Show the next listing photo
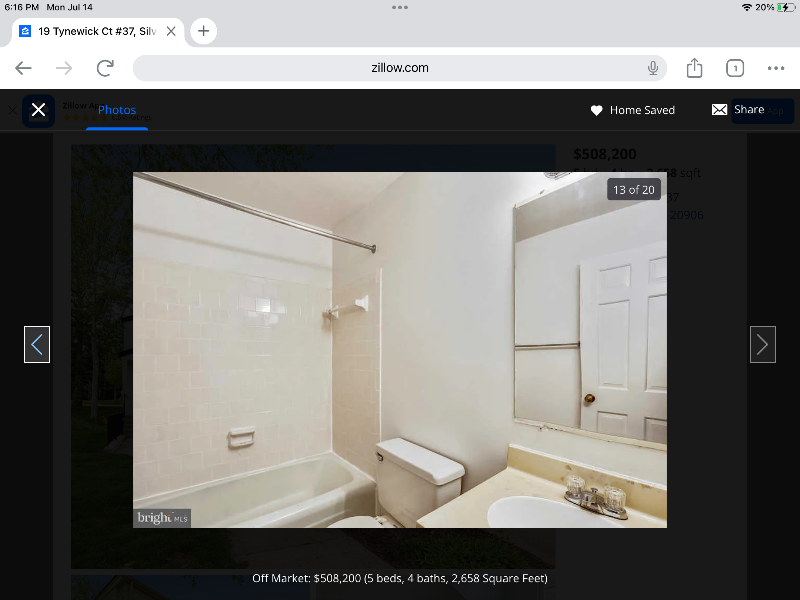The width and height of the screenshot is (800, 600). tap(762, 344)
